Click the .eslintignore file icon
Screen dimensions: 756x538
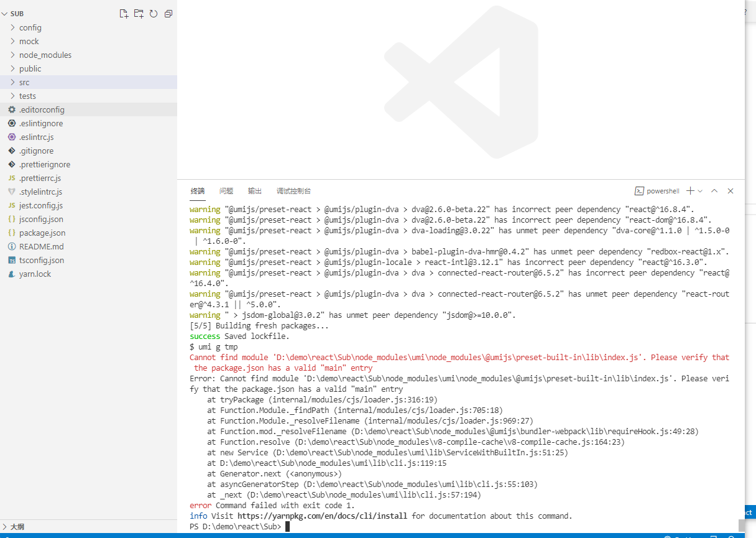click(12, 123)
